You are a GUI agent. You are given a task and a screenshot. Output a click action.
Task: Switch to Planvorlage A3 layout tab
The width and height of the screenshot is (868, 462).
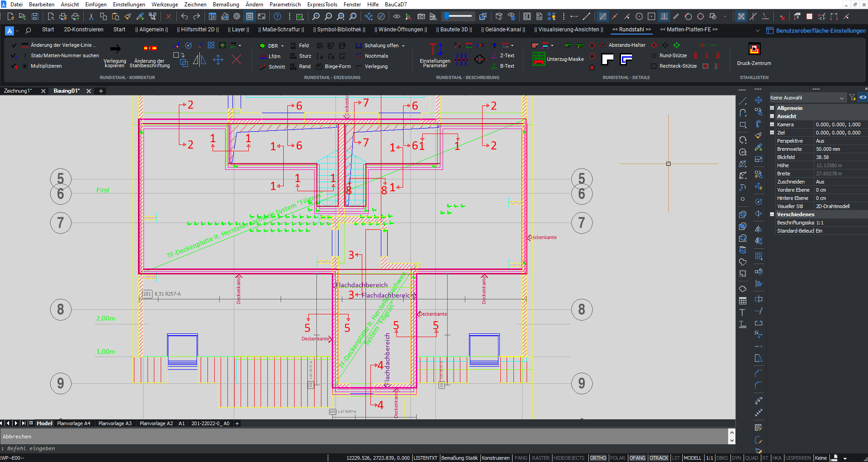115,423
